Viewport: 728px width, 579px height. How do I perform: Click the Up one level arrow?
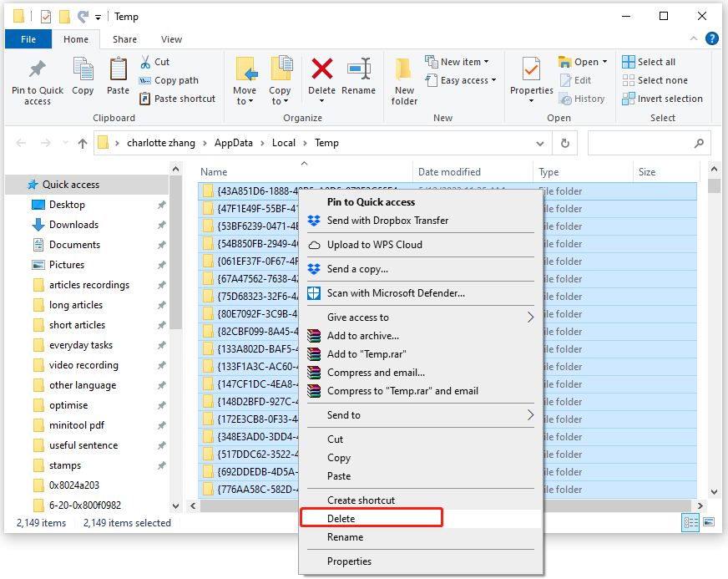coord(83,143)
